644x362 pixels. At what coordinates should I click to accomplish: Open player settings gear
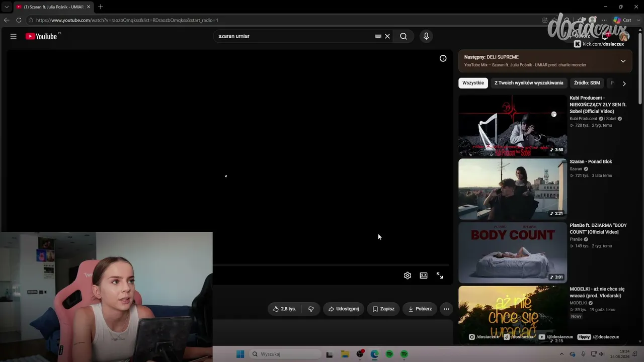click(x=408, y=276)
